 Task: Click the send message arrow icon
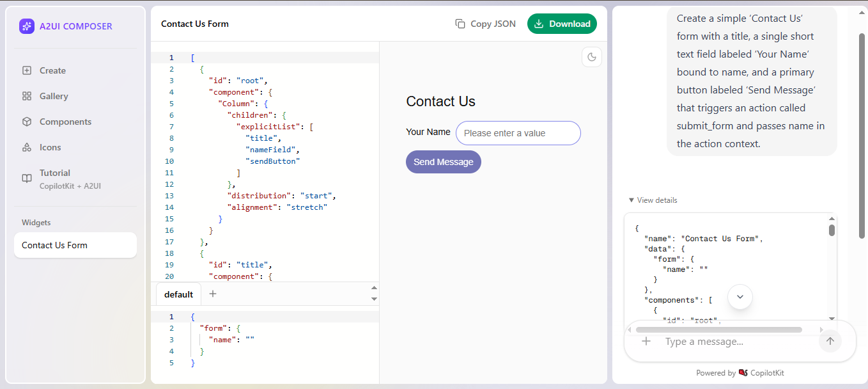pyautogui.click(x=830, y=341)
